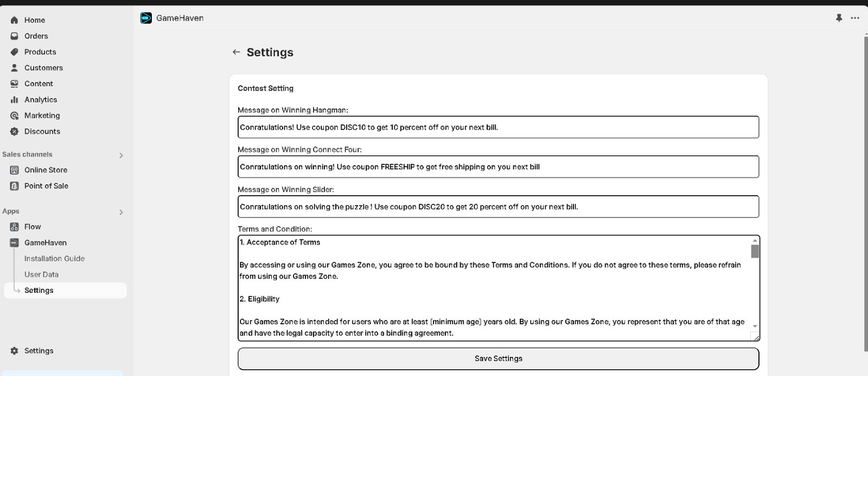Click the Save Settings button
This screenshot has width=868, height=488.
pos(497,358)
